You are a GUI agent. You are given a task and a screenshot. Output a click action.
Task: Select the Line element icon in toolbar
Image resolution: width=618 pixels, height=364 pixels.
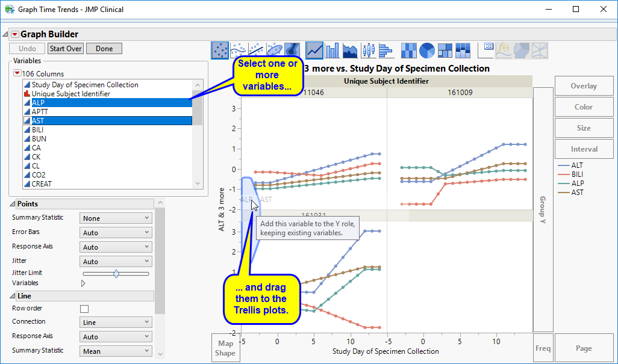coord(314,50)
